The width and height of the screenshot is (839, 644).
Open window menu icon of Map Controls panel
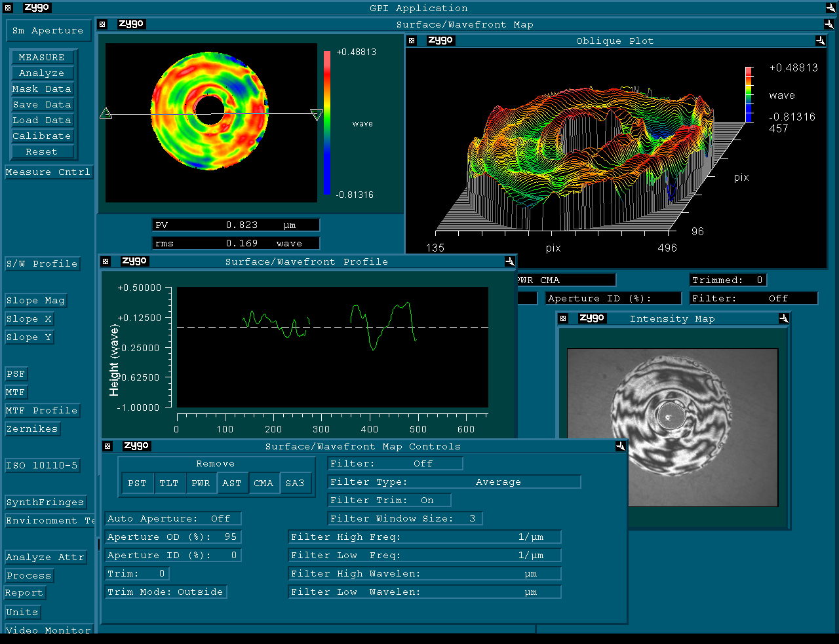point(107,446)
